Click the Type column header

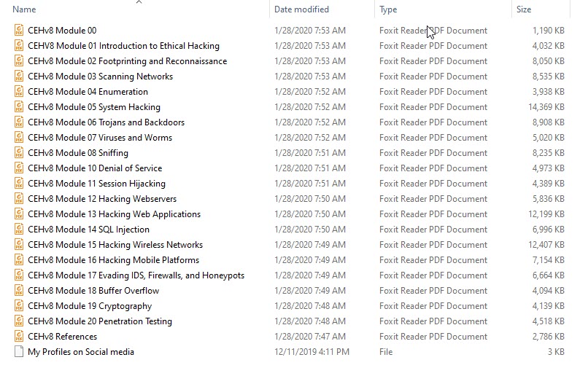(388, 9)
